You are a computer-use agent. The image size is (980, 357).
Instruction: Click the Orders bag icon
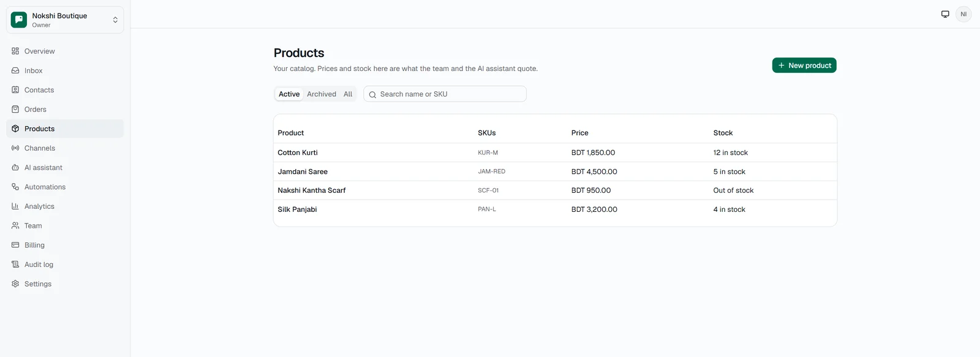pyautogui.click(x=15, y=109)
